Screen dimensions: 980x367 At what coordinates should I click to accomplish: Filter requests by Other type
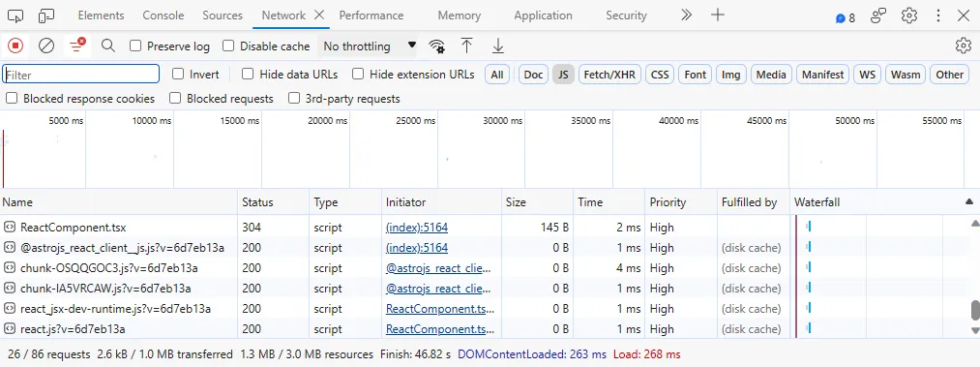click(949, 75)
